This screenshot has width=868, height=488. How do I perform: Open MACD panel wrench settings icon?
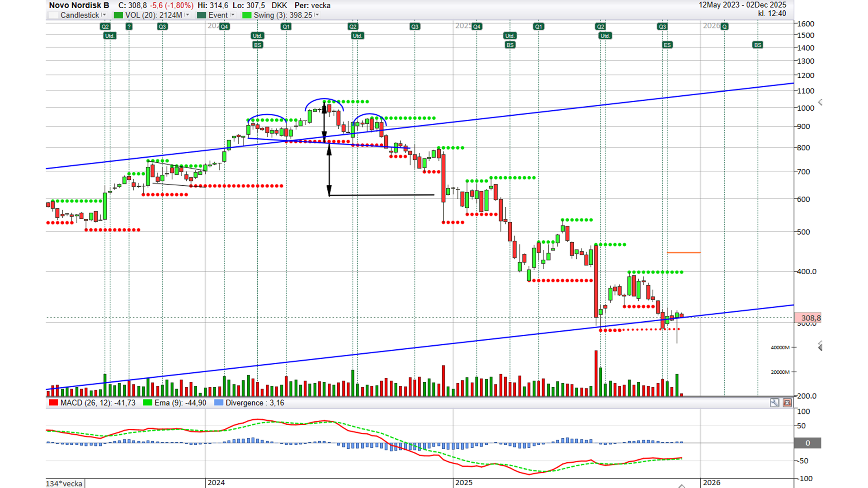[x=774, y=403]
